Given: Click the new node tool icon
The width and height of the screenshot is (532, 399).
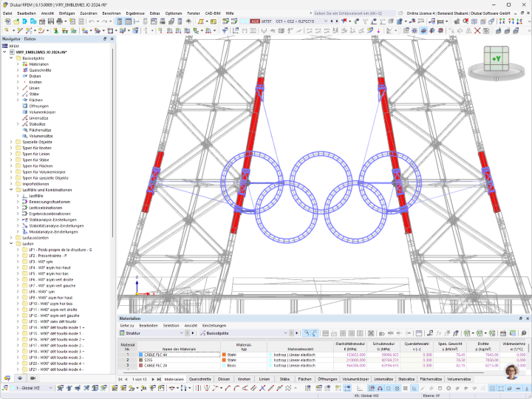Looking at the screenshot, I should pyautogui.click(x=6, y=30).
